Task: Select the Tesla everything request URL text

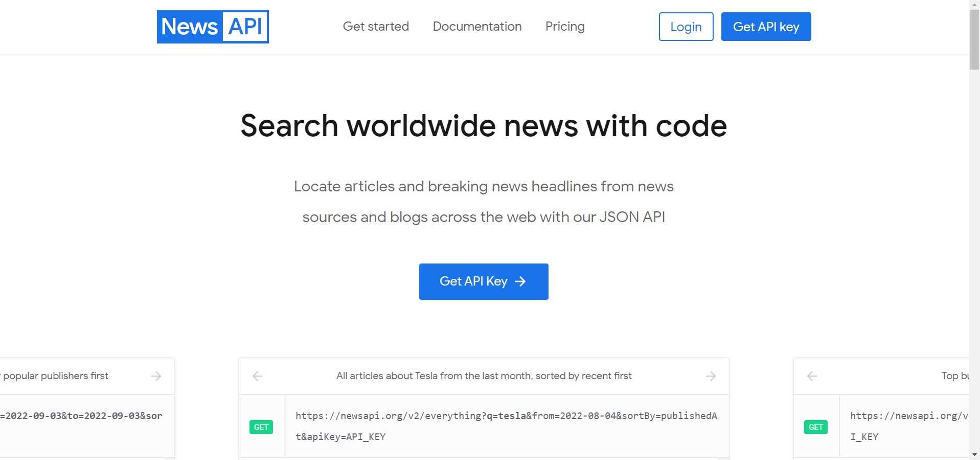Action: 506,426
